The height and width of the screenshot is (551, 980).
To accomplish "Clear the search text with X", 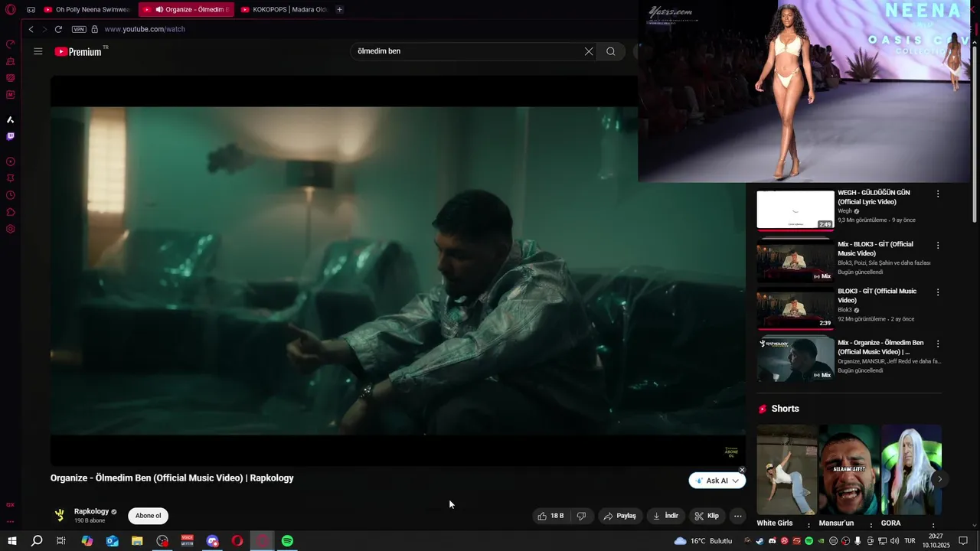I will 589,51.
